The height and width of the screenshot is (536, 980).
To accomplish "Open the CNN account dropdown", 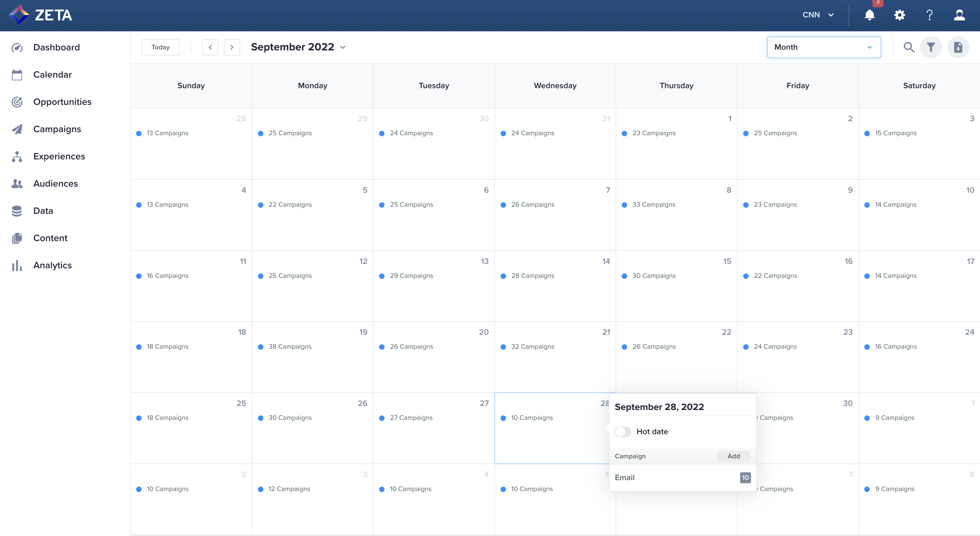I will 818,15.
